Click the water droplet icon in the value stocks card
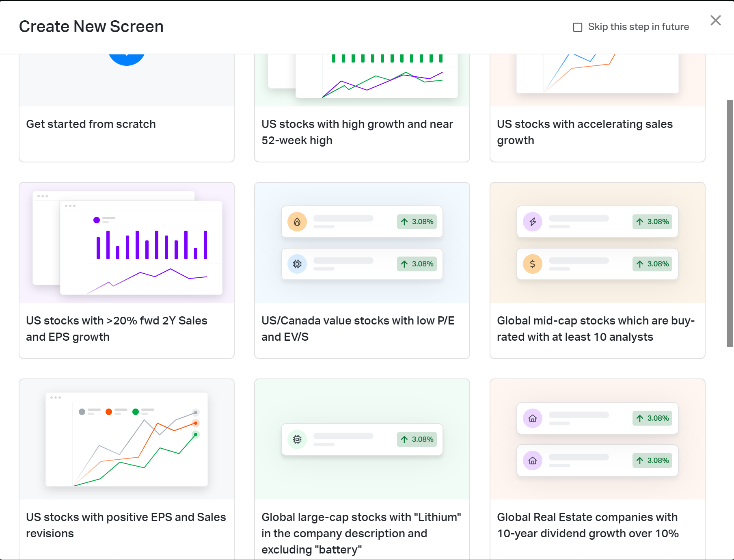This screenshot has width=734, height=560. point(298,222)
